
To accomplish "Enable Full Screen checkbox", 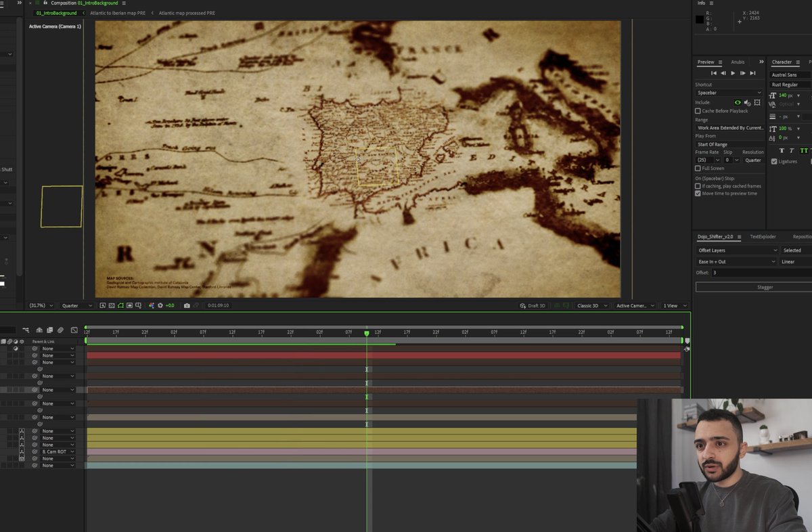I will pyautogui.click(x=698, y=169).
